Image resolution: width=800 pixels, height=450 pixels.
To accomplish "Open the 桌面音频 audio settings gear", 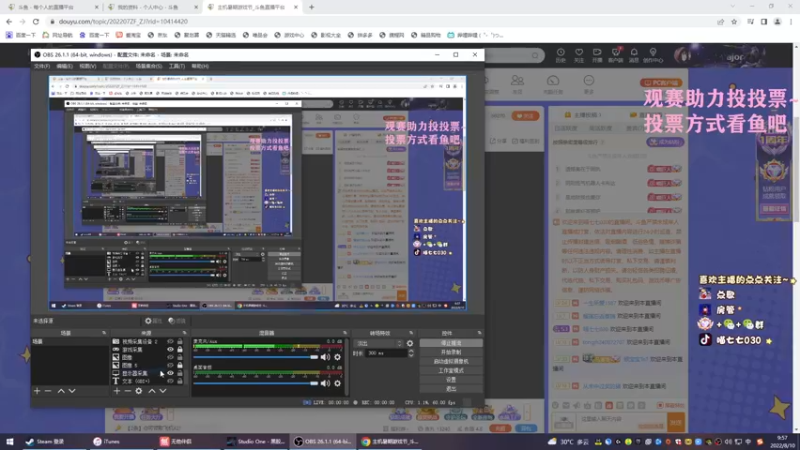I will [337, 383].
